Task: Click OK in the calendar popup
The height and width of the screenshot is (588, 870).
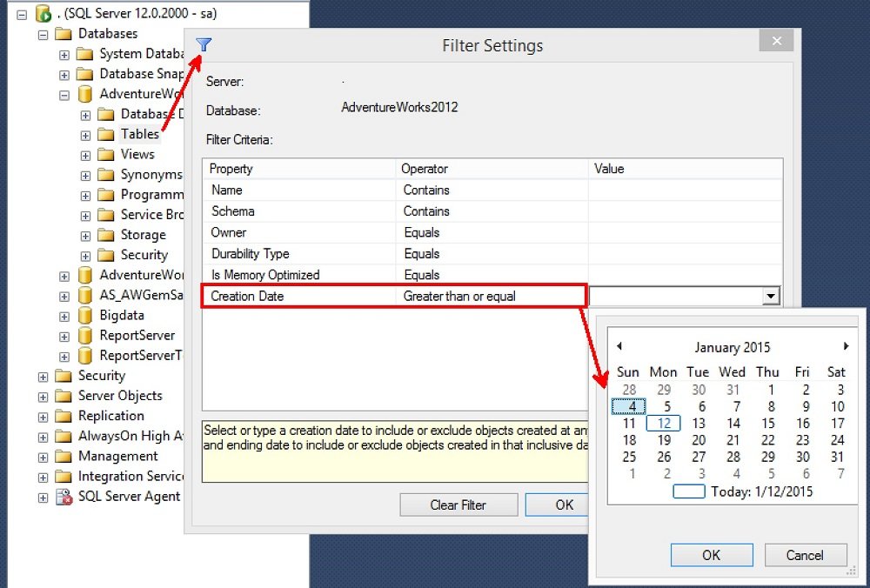Action: pyautogui.click(x=712, y=555)
